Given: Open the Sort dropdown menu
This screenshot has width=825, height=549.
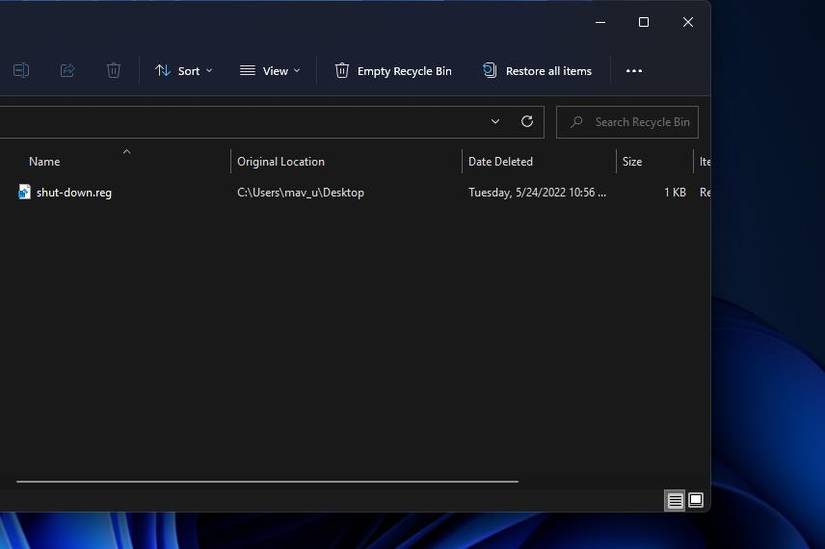Looking at the screenshot, I should [183, 71].
